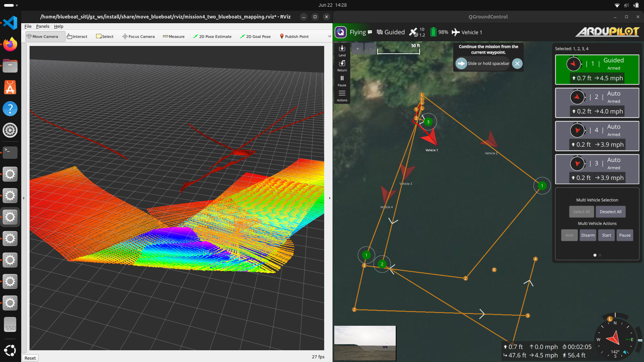Switch to first page indicator dot
Screen dimensions: 644x362
point(595,255)
